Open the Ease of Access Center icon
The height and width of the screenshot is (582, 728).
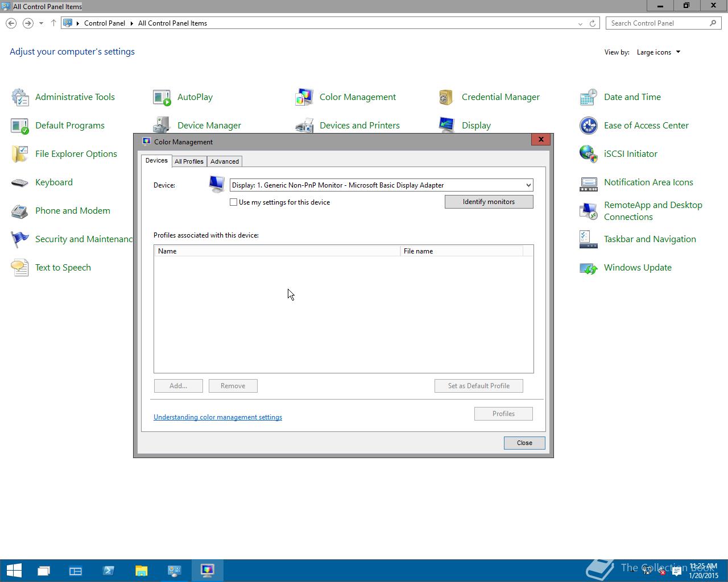(x=589, y=126)
